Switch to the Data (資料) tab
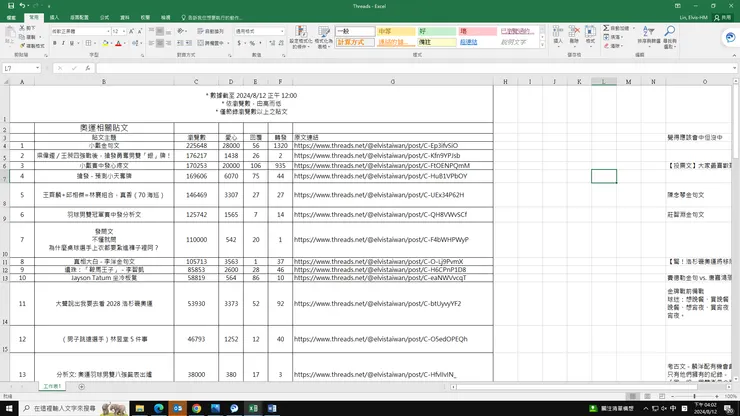The image size is (740, 416). [125, 17]
